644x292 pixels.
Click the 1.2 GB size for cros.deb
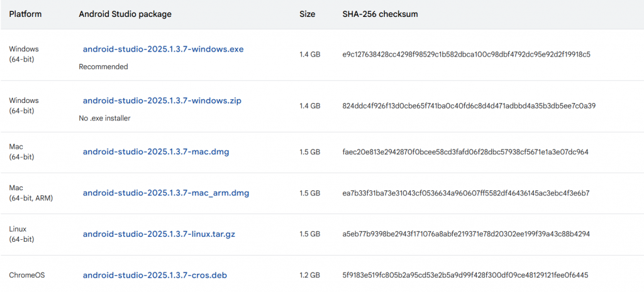tap(309, 275)
